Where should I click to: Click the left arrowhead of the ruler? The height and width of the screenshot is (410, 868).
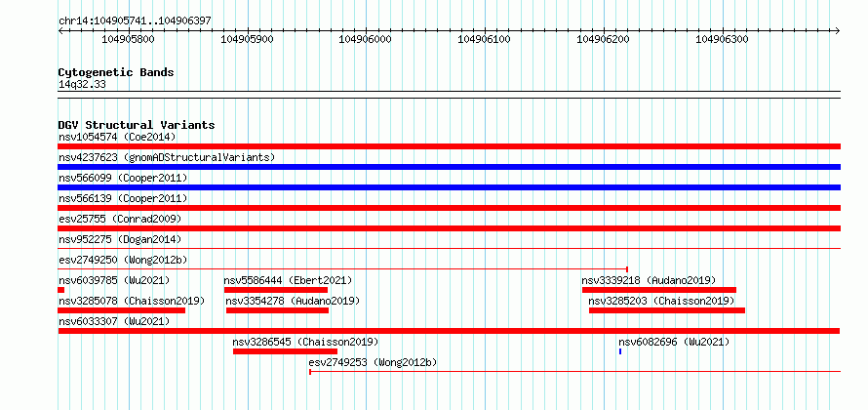pyautogui.click(x=60, y=30)
